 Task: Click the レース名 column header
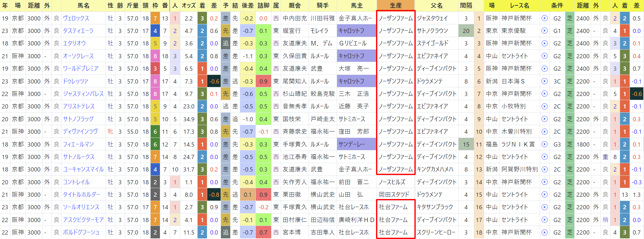(520, 5)
